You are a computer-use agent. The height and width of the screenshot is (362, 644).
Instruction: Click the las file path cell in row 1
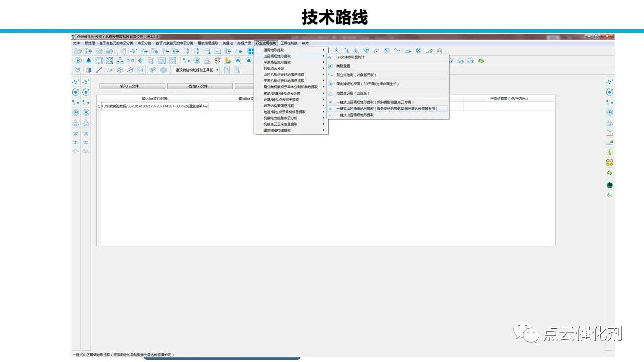[x=155, y=106]
